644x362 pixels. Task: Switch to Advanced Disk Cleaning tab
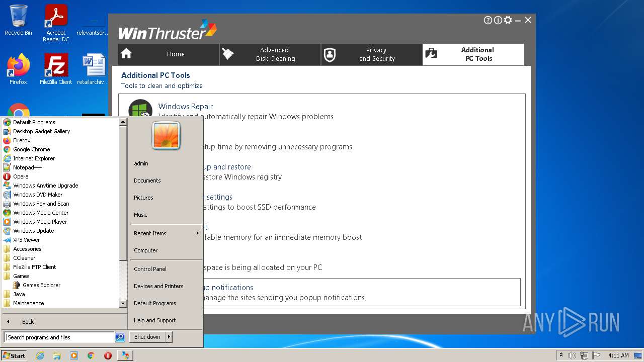270,54
